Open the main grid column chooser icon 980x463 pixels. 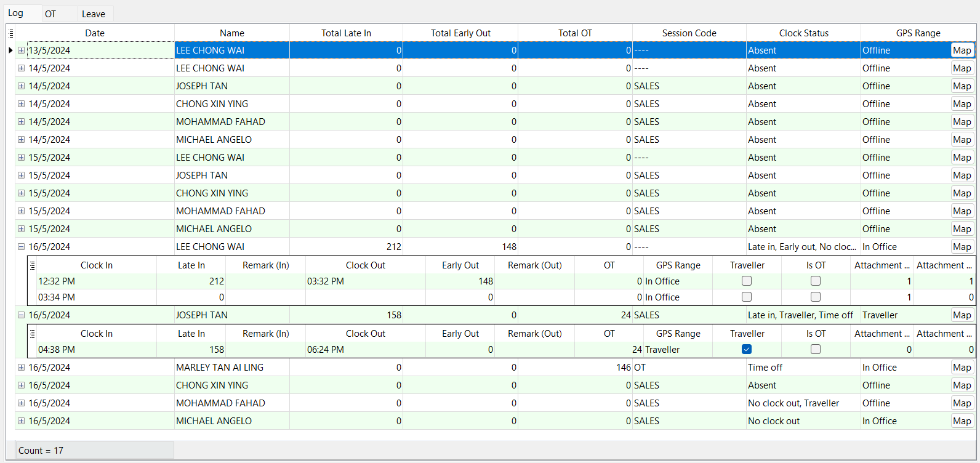coord(10,33)
